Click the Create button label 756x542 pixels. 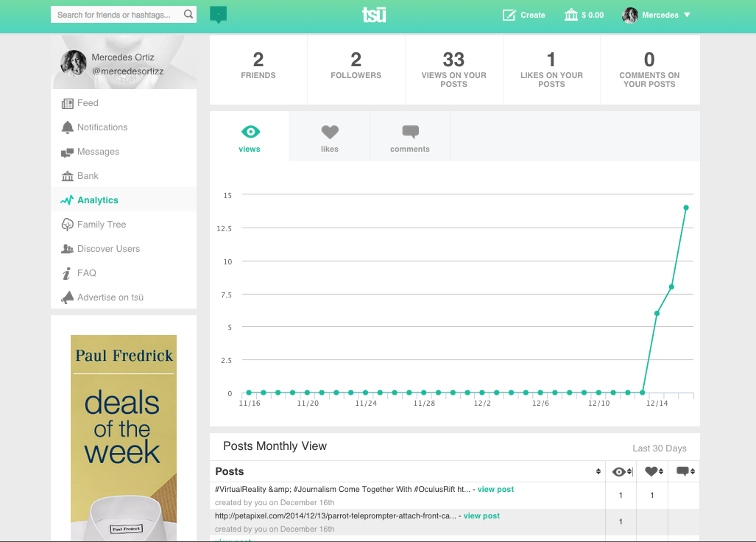[533, 15]
